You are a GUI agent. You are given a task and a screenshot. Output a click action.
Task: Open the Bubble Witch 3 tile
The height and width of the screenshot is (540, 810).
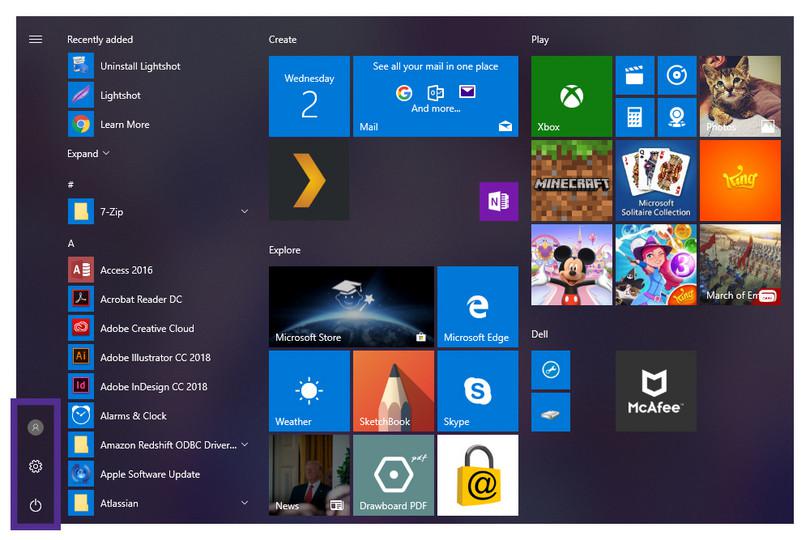[x=656, y=265]
